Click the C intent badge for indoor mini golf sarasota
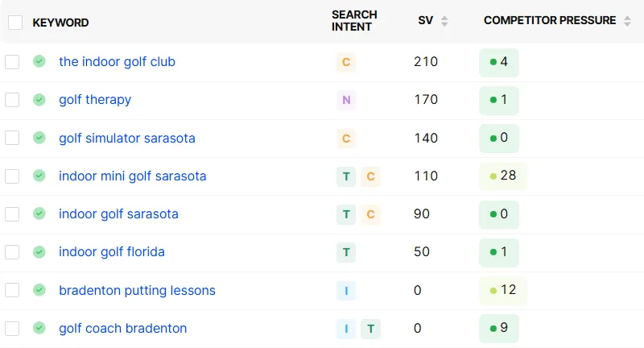 pos(370,176)
